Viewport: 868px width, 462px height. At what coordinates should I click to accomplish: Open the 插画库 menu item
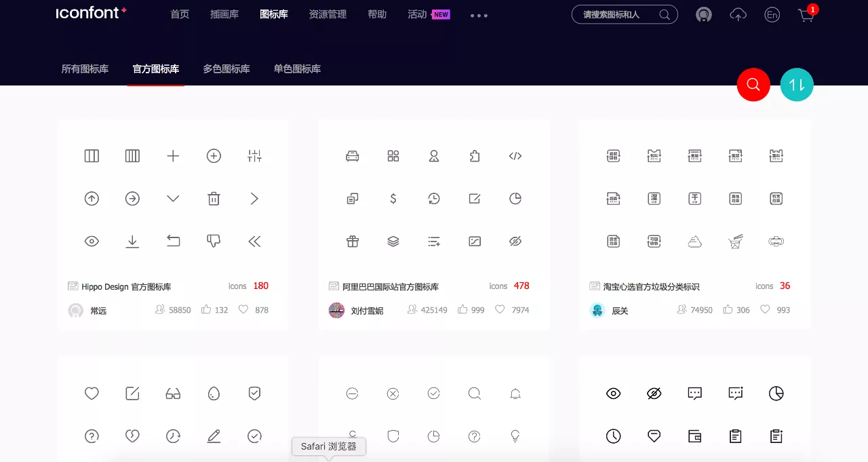(224, 14)
